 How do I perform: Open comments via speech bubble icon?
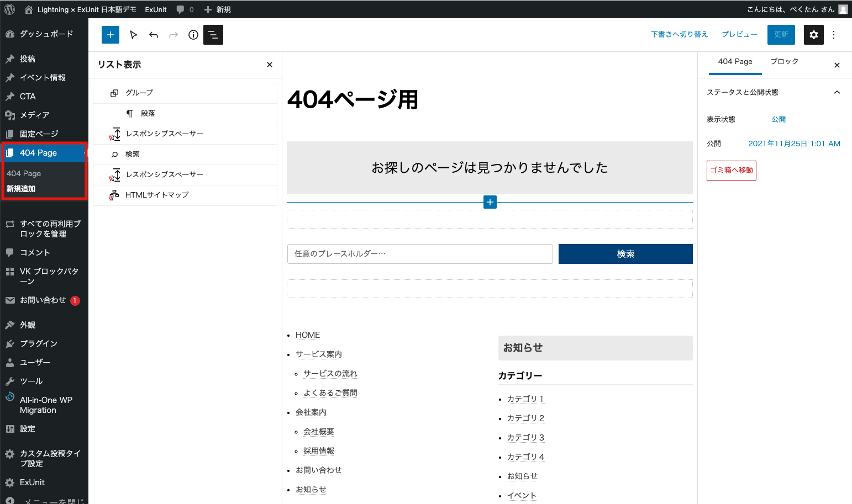[x=181, y=9]
